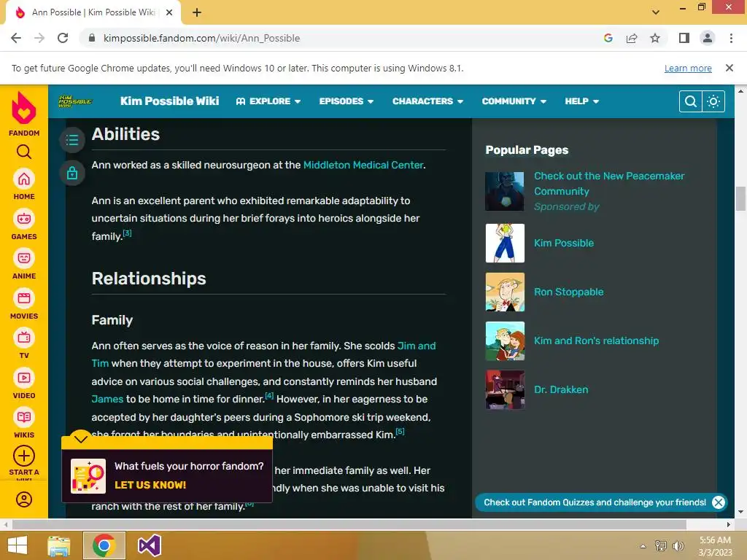Expand the Help dropdown menu
The image size is (747, 560).
[x=581, y=101]
